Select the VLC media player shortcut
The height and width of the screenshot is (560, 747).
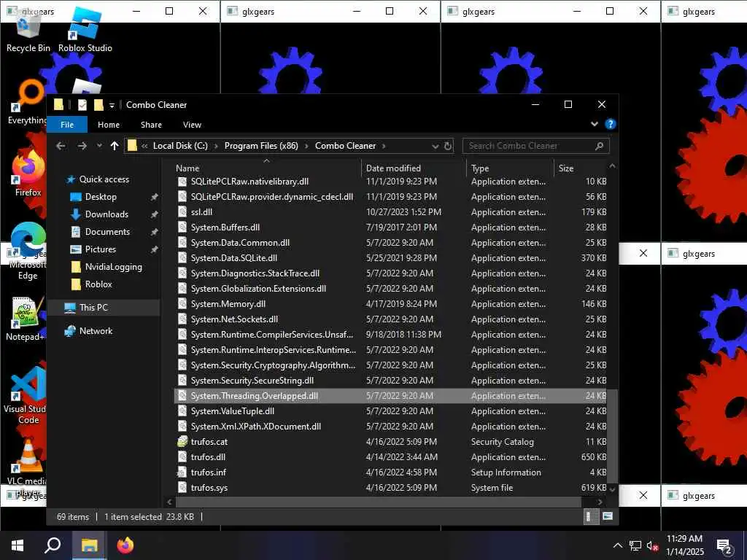28,467
